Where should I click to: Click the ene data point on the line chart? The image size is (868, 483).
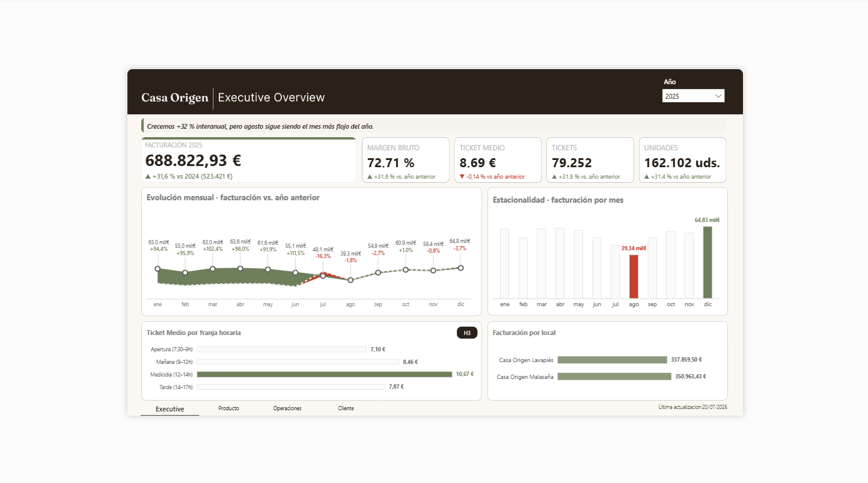coord(157,269)
